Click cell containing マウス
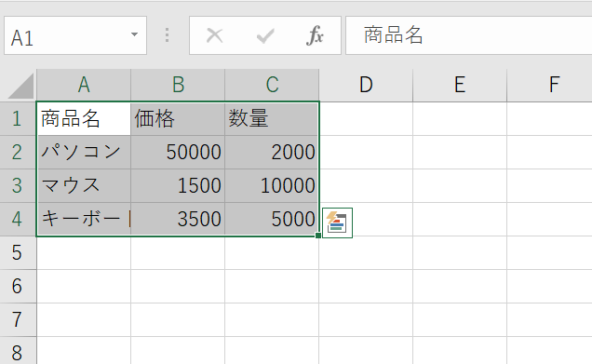The width and height of the screenshot is (592, 364). point(84,186)
